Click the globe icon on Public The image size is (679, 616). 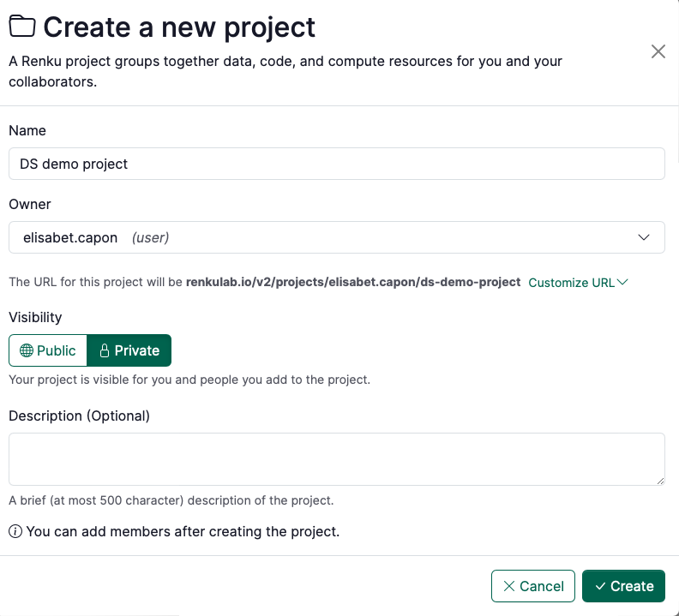(x=27, y=350)
